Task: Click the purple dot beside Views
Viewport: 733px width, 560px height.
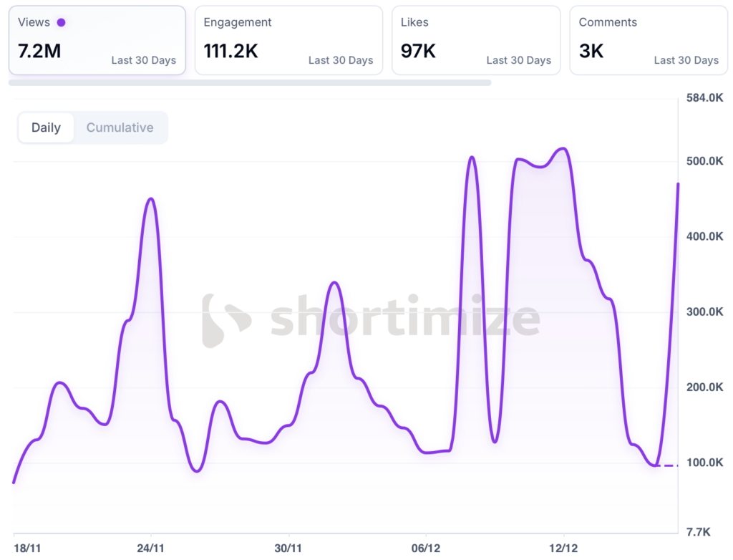Action: [x=61, y=22]
